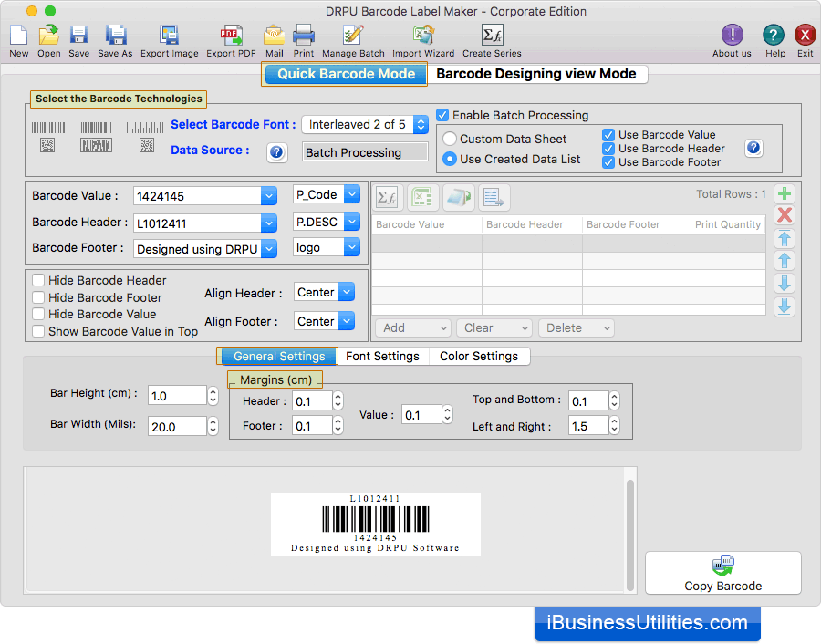Click the sigma series icon above table
The image size is (821, 644).
coord(387,197)
